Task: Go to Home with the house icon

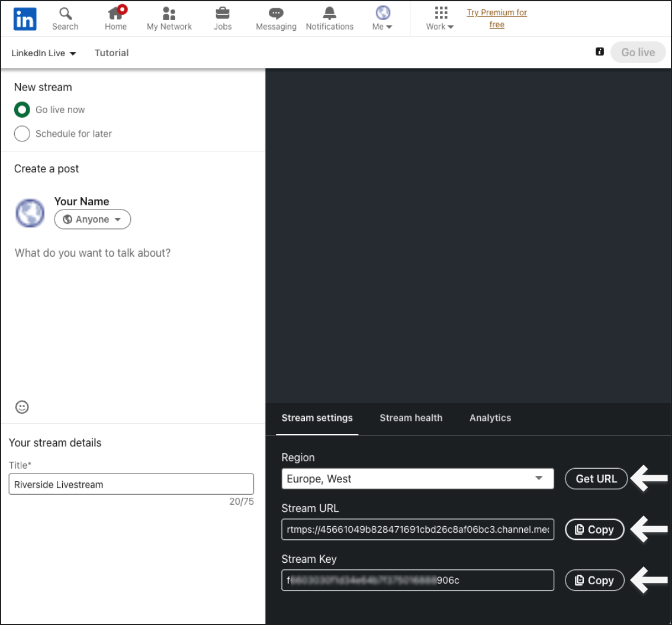Action: (115, 14)
